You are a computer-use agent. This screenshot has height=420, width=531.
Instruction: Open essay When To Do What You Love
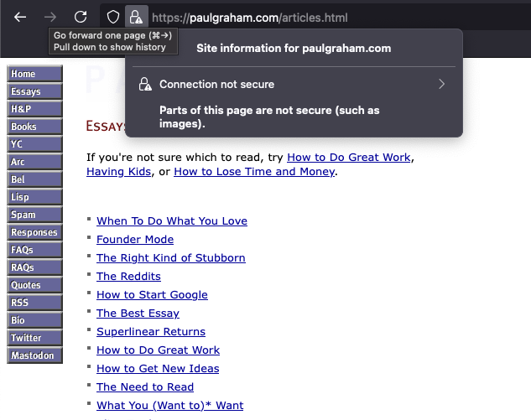[172, 221]
